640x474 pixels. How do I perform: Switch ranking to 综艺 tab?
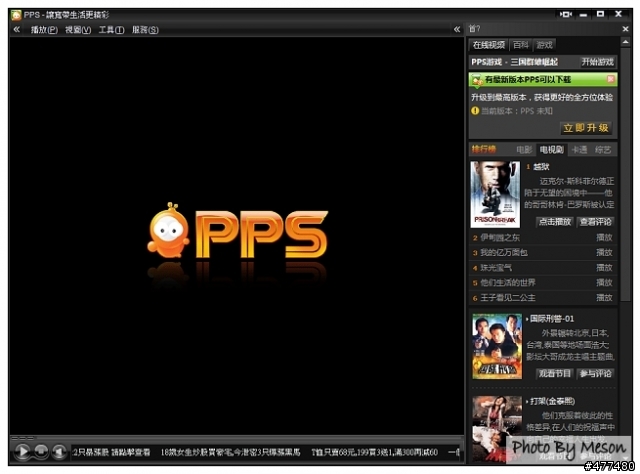point(603,150)
